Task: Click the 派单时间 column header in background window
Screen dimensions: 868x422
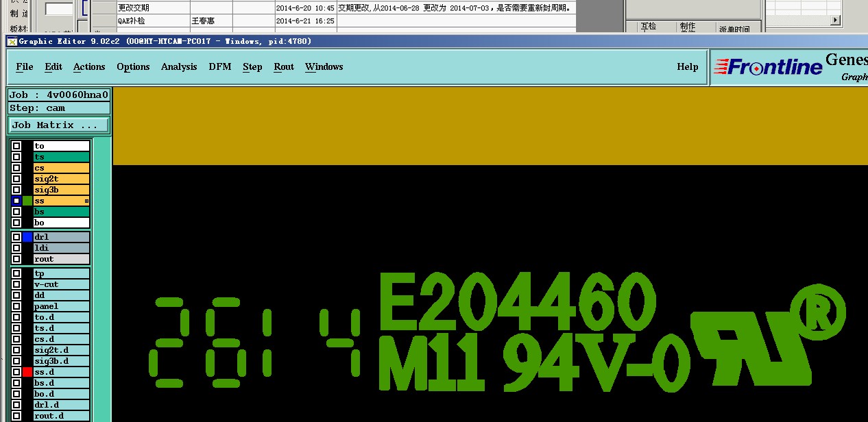Action: [x=734, y=29]
